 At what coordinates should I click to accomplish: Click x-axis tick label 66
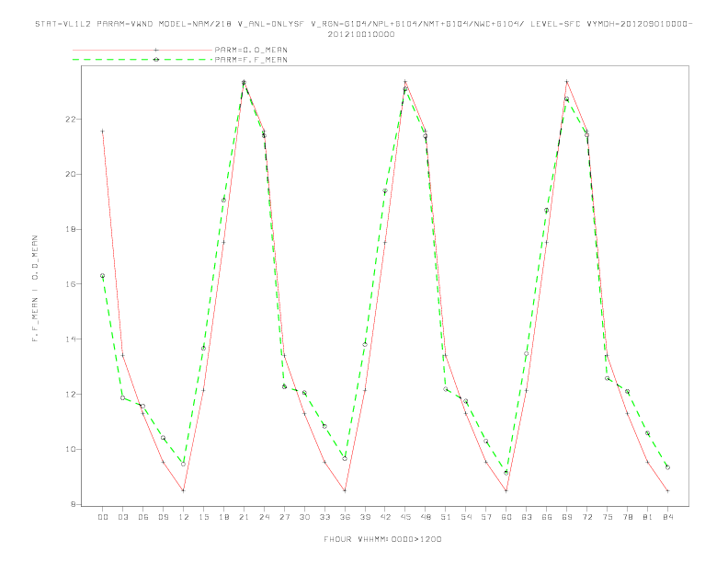(x=547, y=517)
